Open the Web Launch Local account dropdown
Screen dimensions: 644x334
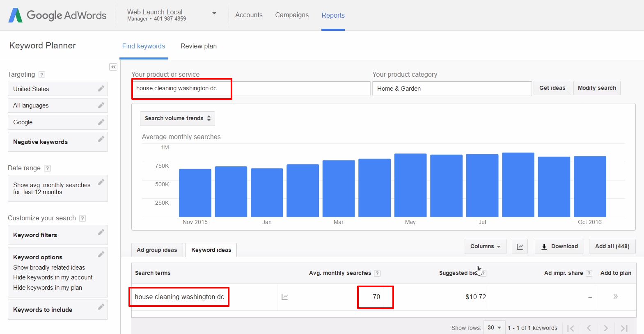point(214,14)
